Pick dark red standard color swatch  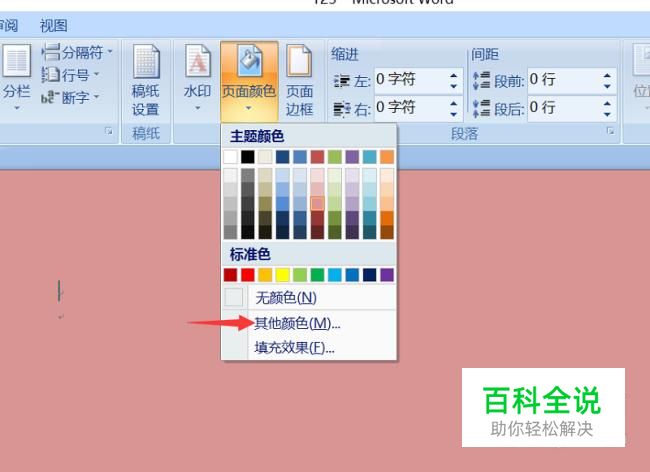point(230,275)
